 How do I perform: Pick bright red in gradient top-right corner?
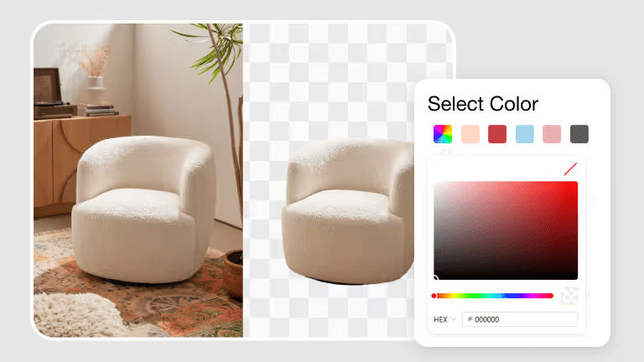[575, 184]
